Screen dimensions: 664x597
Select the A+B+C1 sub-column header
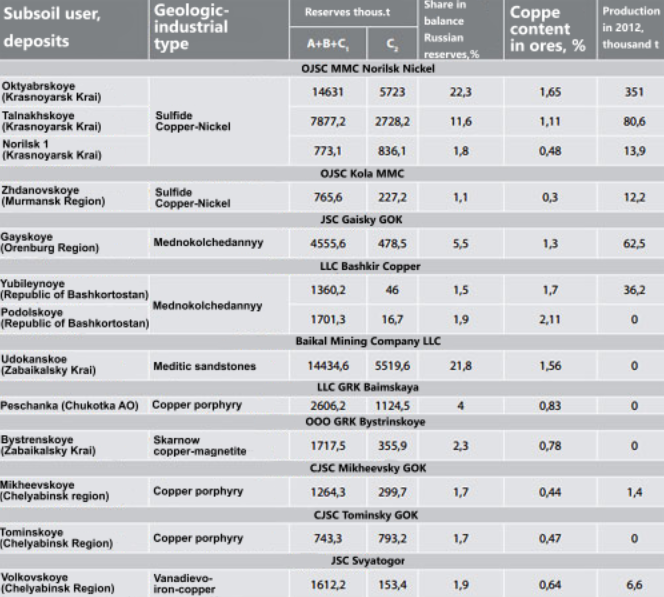[328, 44]
